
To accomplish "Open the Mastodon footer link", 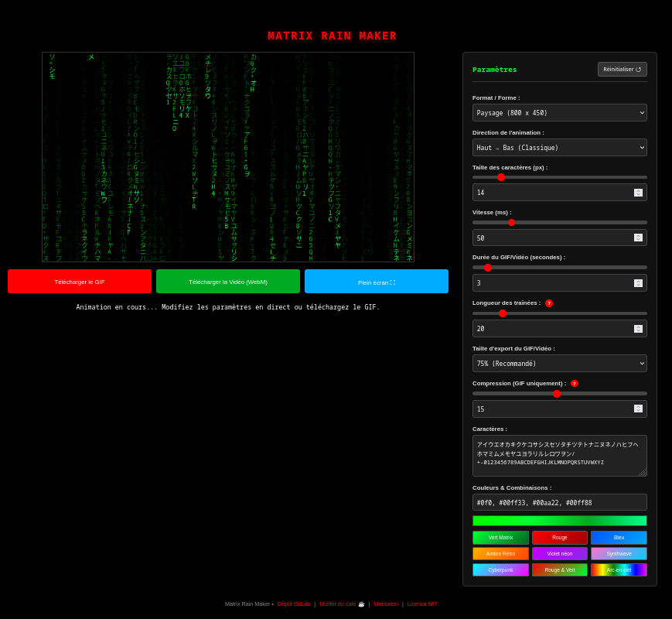I will [x=386, y=604].
